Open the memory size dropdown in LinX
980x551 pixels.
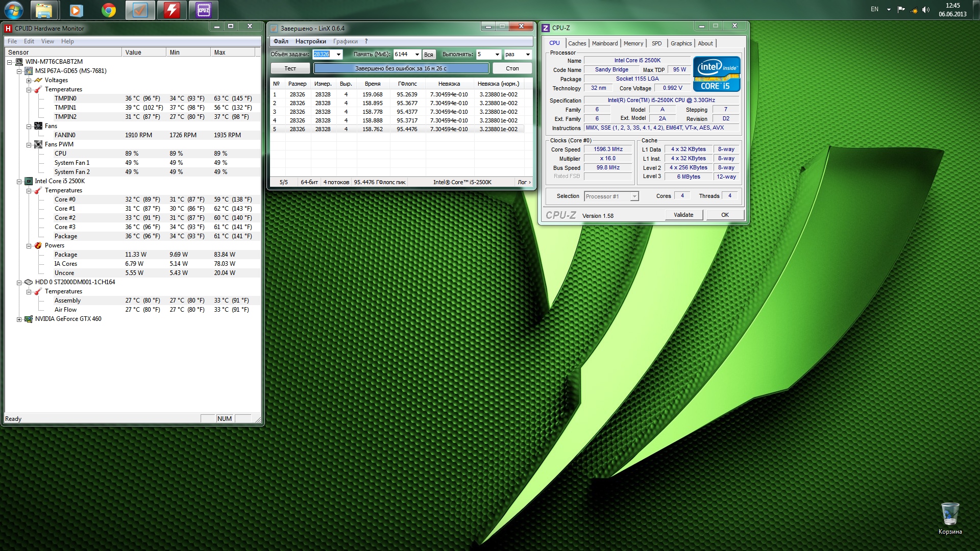pos(417,55)
